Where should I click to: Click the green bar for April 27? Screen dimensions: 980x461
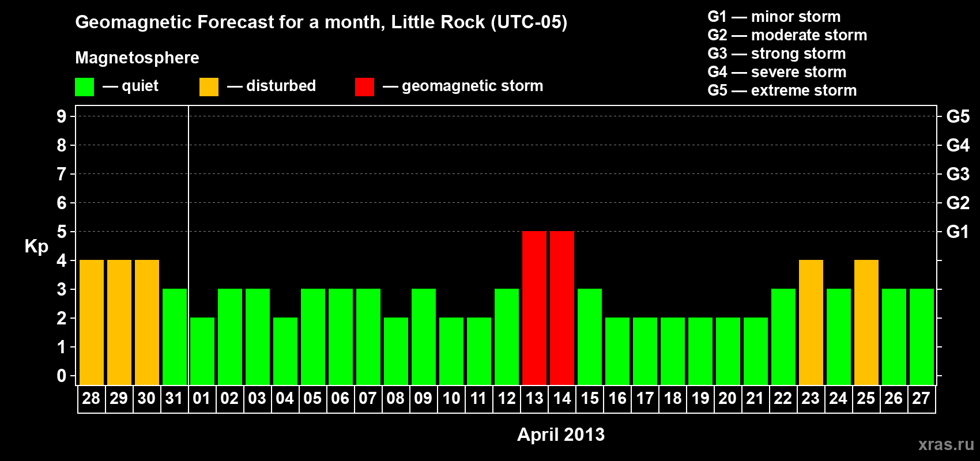point(922,337)
